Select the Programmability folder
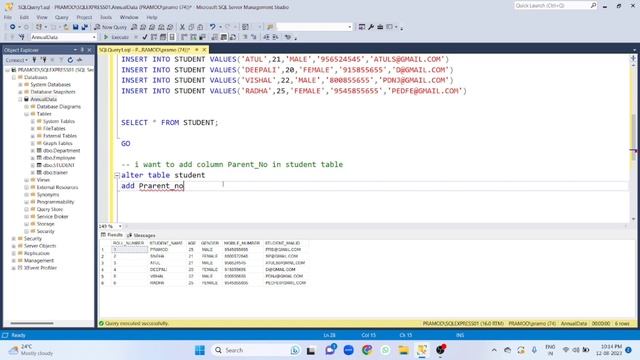This screenshot has width=640, height=360. pos(55,202)
